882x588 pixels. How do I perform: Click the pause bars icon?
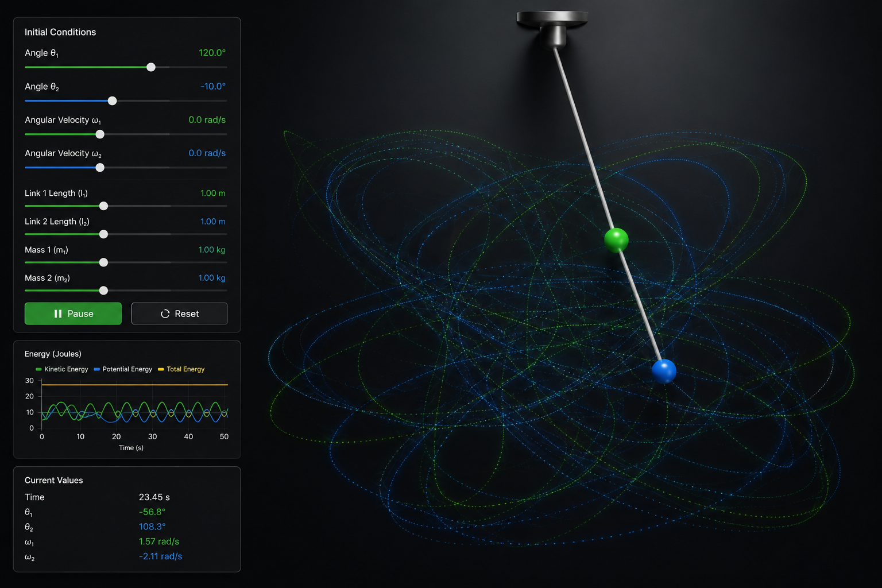[x=58, y=314]
